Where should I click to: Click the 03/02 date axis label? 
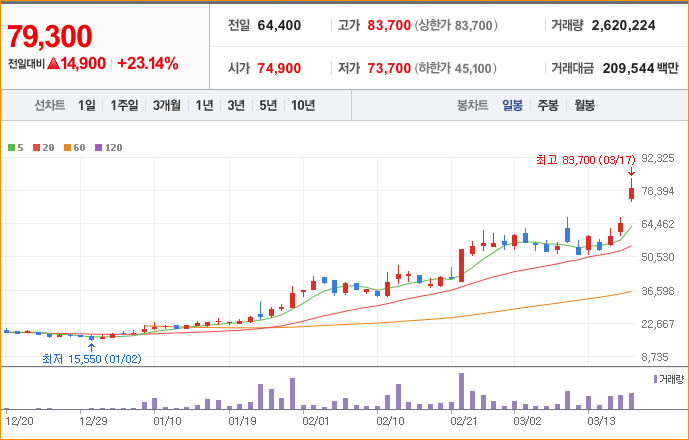pos(527,422)
